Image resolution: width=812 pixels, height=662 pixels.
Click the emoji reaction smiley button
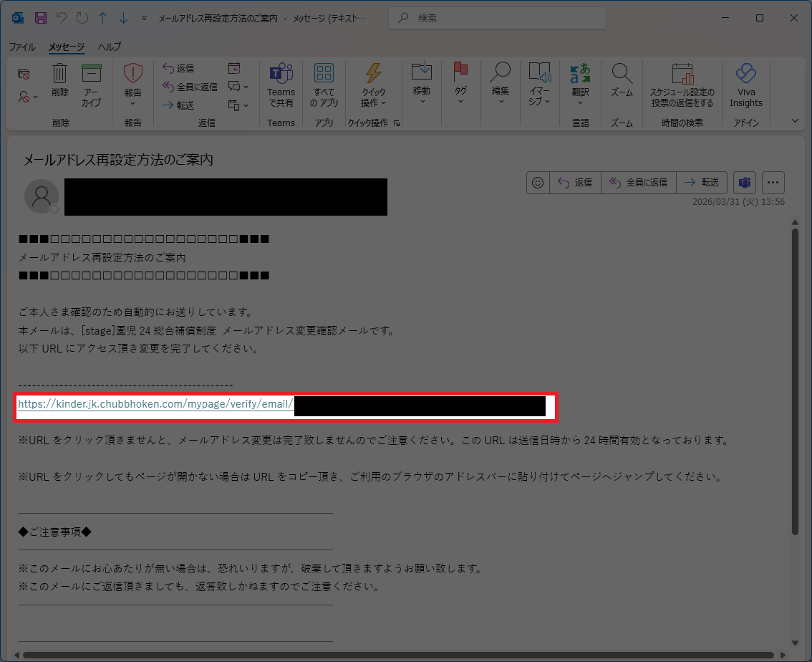(x=538, y=183)
